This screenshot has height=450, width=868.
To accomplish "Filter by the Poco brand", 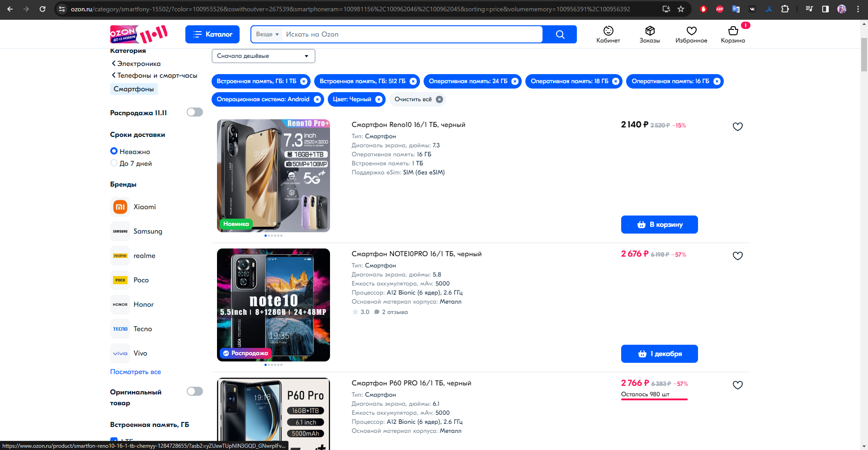I will pos(130,280).
